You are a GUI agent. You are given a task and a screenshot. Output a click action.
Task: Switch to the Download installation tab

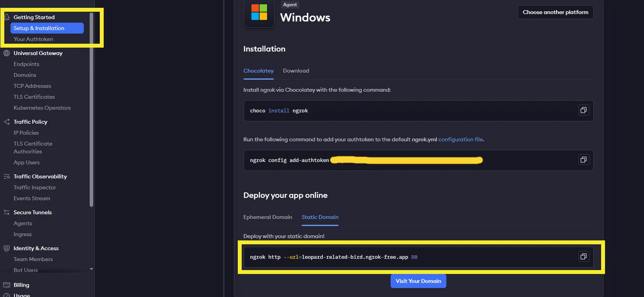tap(296, 71)
